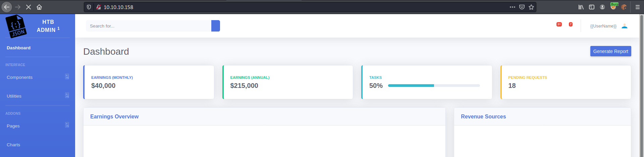The image size is (644, 157).
Task: Click the user profile avatar icon
Action: (625, 26)
